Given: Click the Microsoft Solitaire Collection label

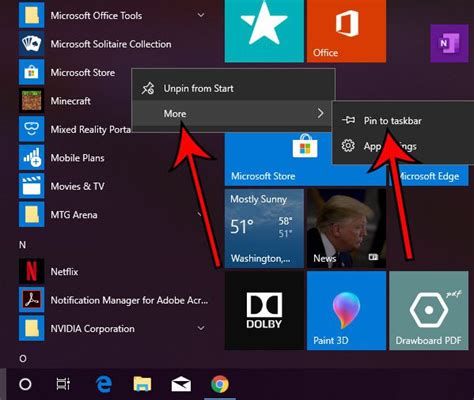Looking at the screenshot, I should [111, 44].
